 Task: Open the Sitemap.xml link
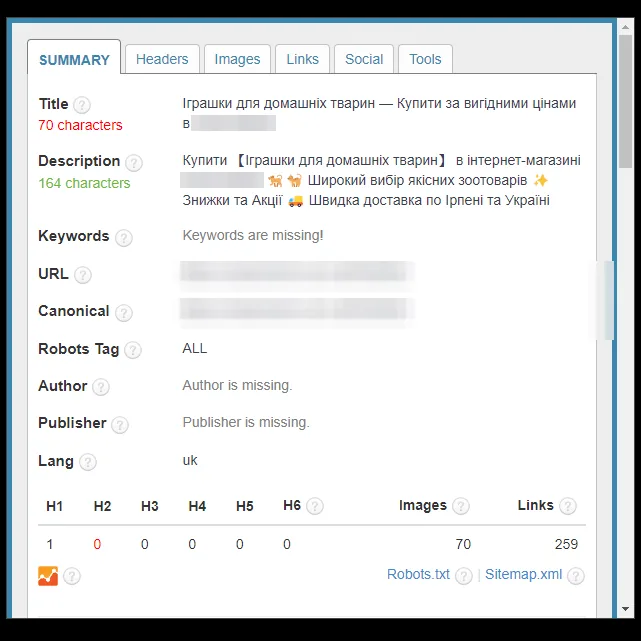click(x=523, y=574)
